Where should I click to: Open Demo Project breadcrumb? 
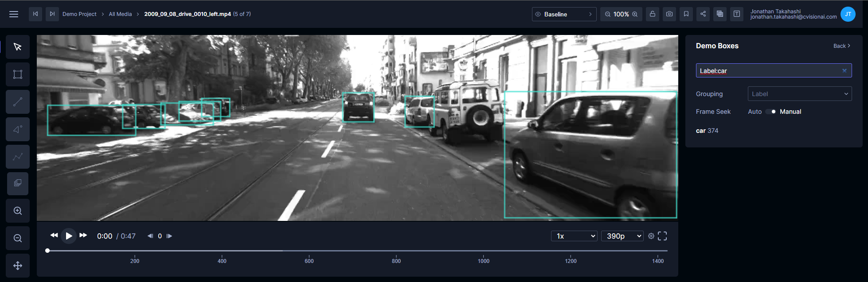(79, 14)
